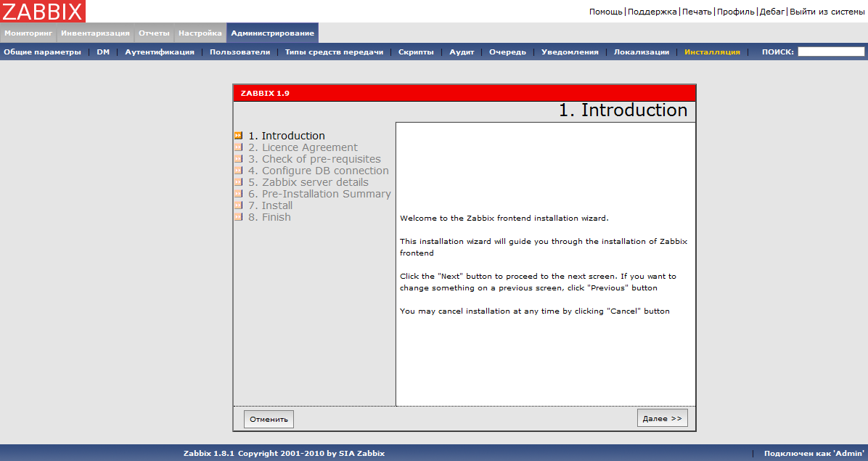Click the arrow icon beside 2. Licence Agreement
Image resolution: width=868 pixels, height=461 pixels.
coord(238,147)
